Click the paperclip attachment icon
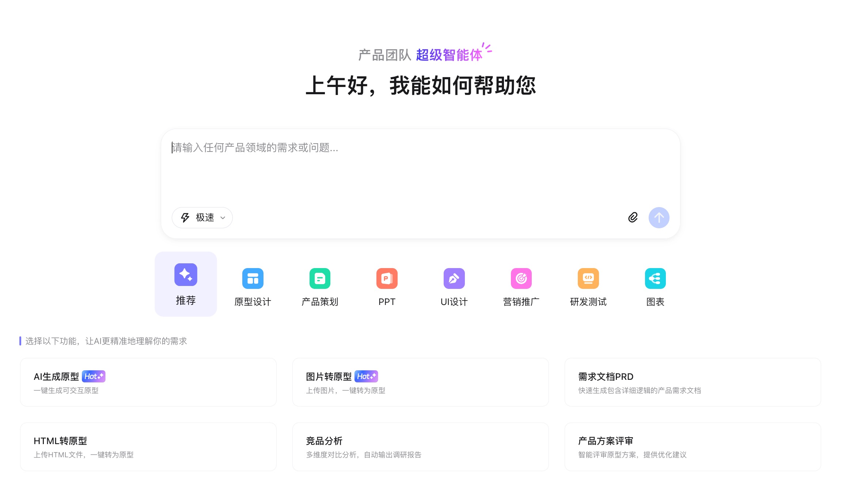Image resolution: width=842 pixels, height=504 pixels. pos(633,217)
